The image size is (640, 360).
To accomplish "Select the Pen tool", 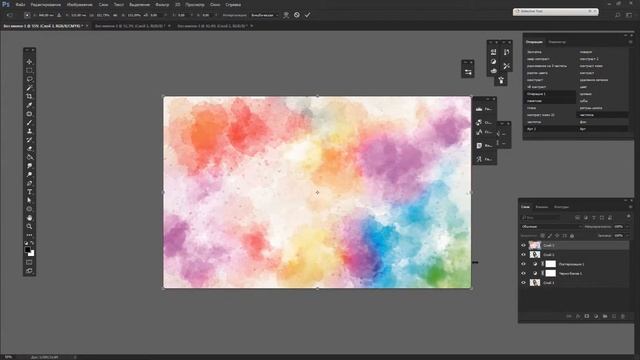I will click(29, 183).
